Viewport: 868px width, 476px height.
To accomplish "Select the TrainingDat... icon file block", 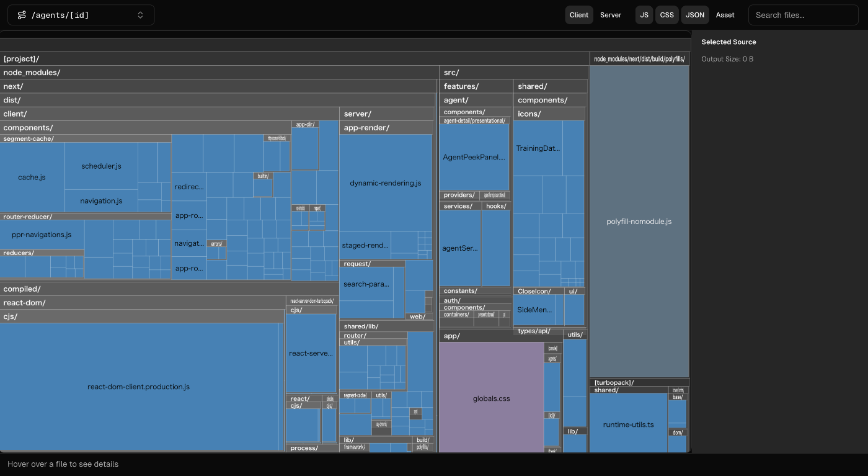I will 538,148.
